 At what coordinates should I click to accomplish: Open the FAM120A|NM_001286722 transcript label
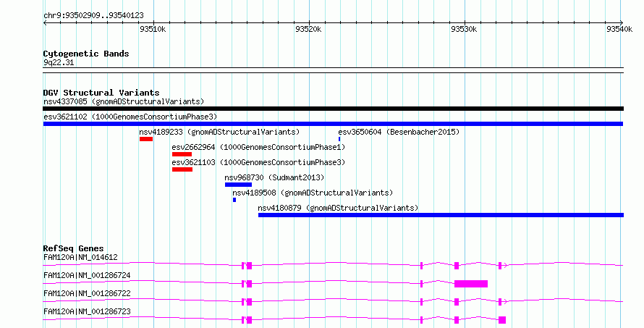click(x=87, y=293)
